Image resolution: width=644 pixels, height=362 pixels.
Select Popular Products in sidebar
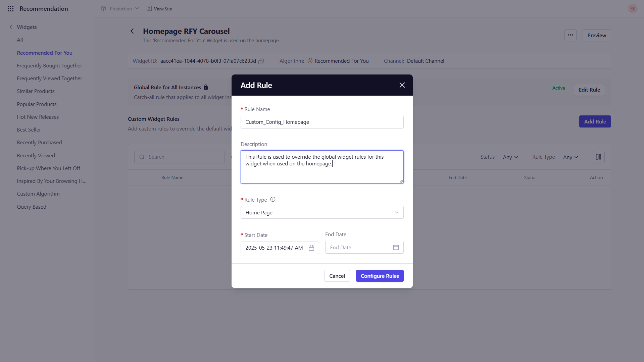pyautogui.click(x=37, y=104)
